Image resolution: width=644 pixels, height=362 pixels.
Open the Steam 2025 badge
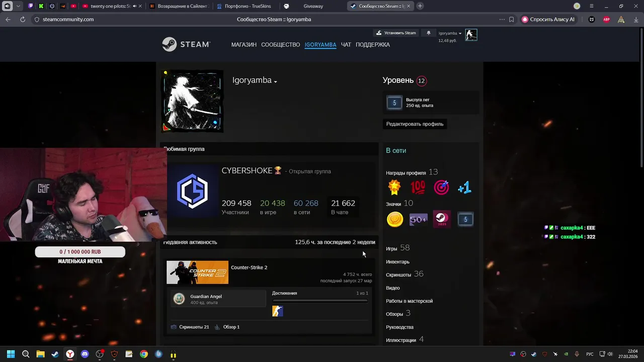(442, 219)
